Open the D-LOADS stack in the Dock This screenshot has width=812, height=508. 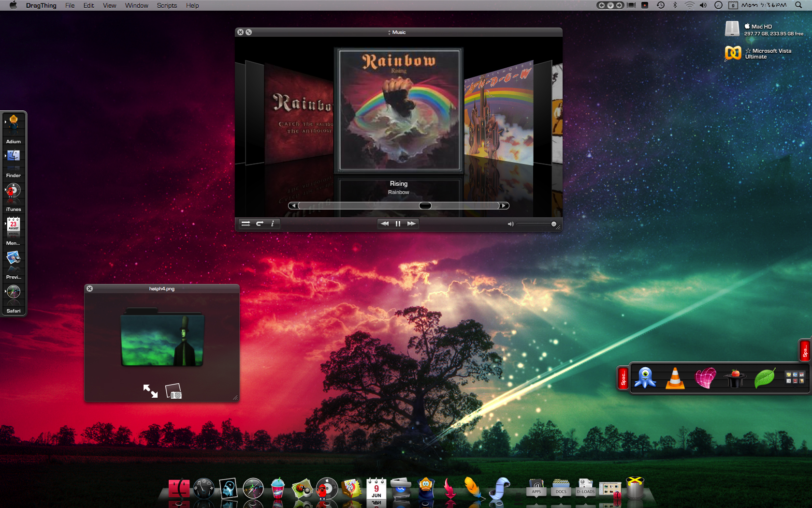coord(586,488)
